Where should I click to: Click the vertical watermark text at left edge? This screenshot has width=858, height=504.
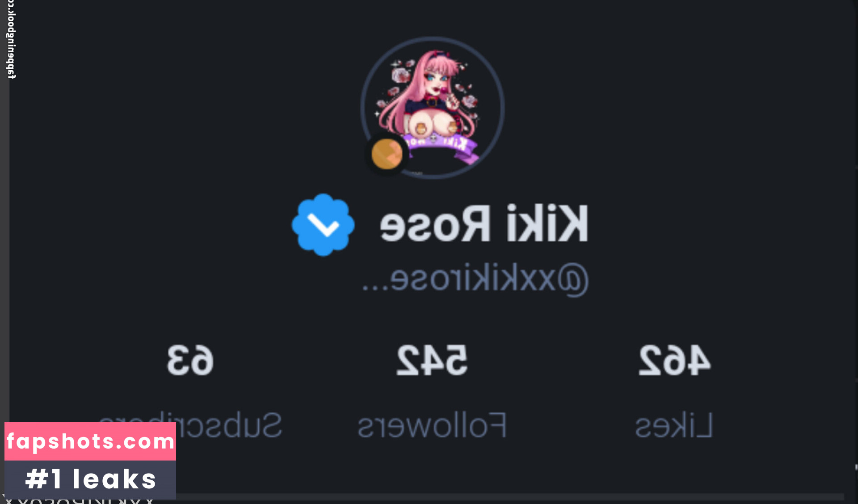click(x=12, y=40)
